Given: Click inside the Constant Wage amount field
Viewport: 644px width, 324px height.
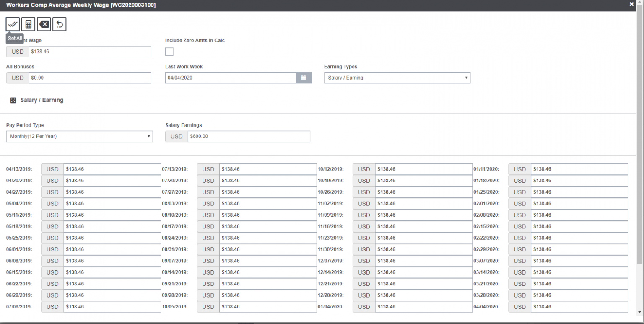Looking at the screenshot, I should click(90, 51).
